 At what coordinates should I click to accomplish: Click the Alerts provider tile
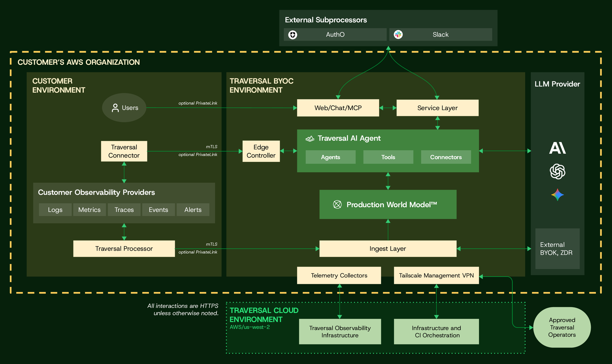pyautogui.click(x=193, y=210)
